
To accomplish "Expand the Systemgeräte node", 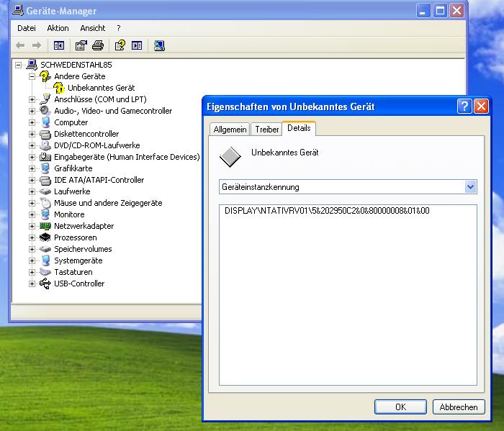I will pyautogui.click(x=32, y=260).
